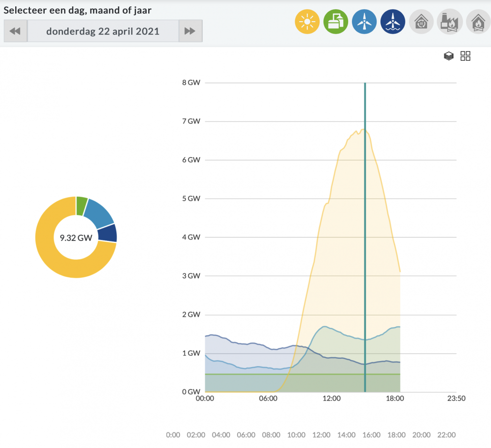Click the 1 GW axis label
Image resolution: width=491 pixels, height=448 pixels.
(x=191, y=353)
